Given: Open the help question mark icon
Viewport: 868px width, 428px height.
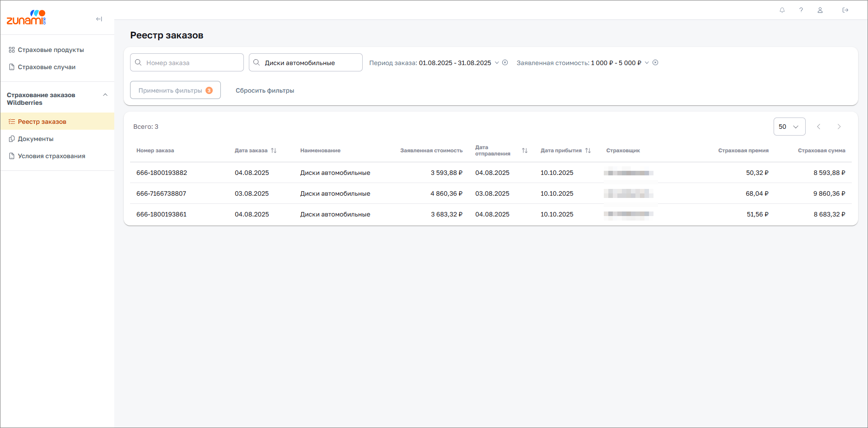Looking at the screenshot, I should [801, 10].
